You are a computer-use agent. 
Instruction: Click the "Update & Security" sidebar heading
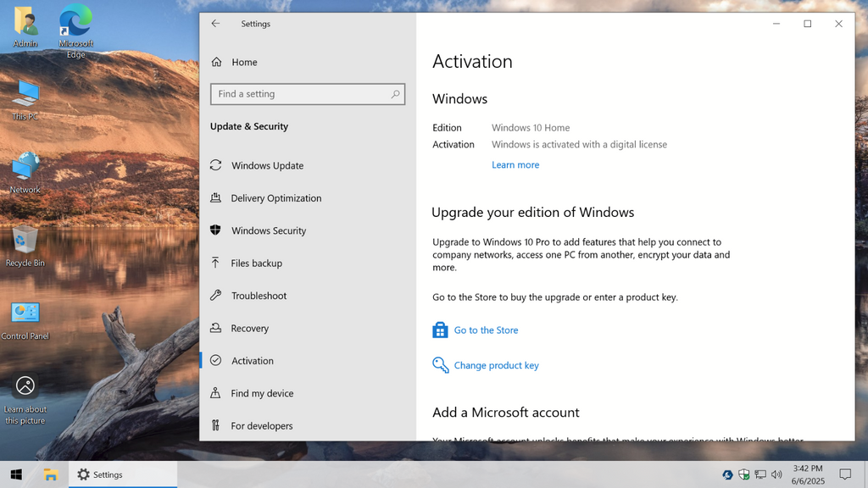(249, 126)
